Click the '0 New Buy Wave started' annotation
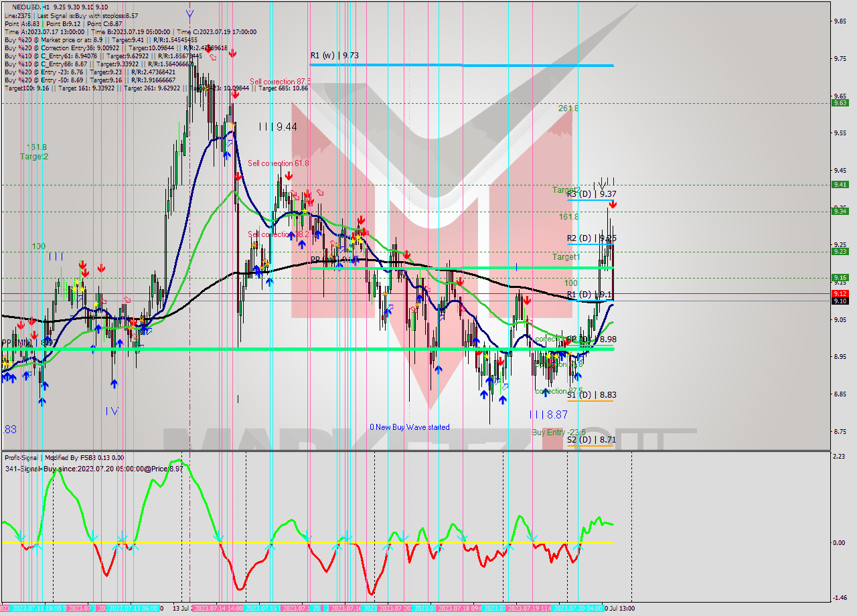857x616 pixels. [x=410, y=427]
